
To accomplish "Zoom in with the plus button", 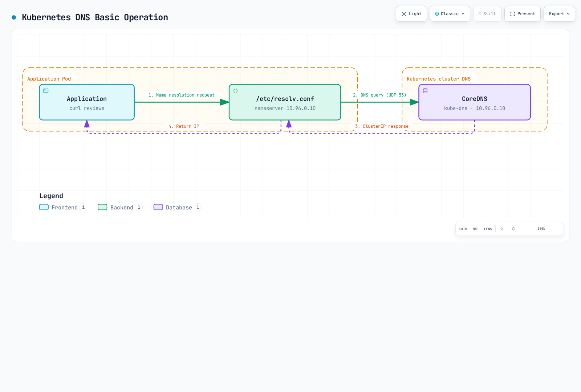I will 556,229.
